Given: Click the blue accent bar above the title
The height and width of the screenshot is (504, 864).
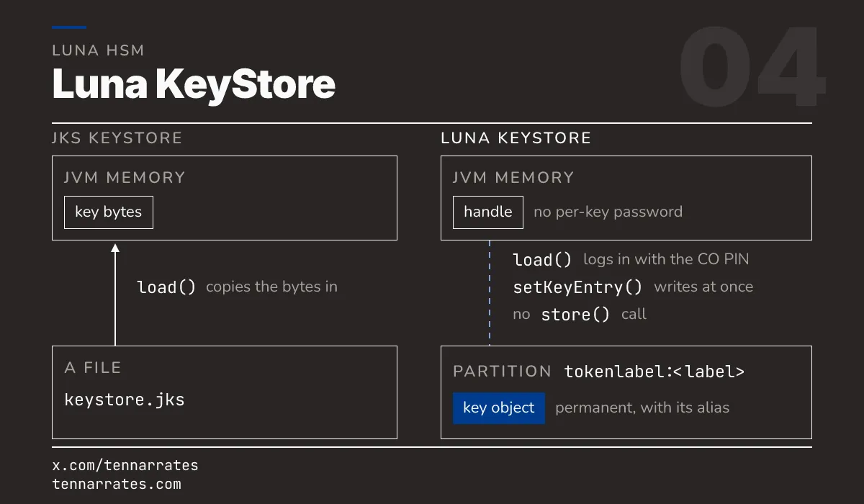Looking at the screenshot, I should click(x=69, y=27).
